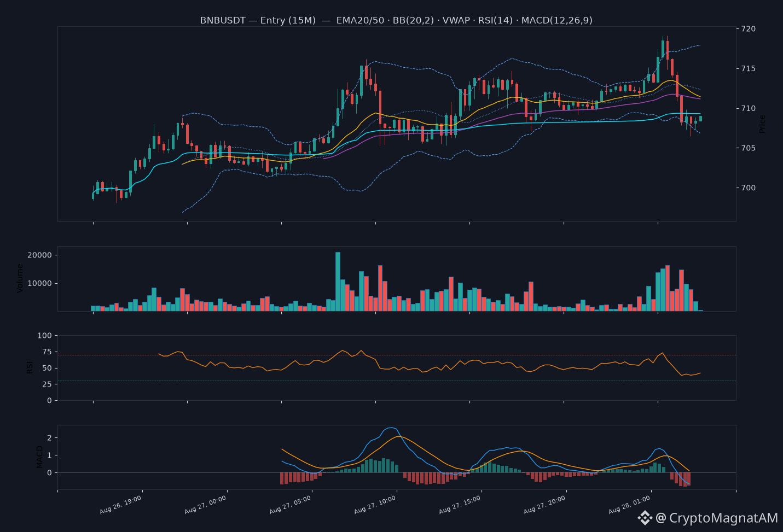
Task: Click the 20000 volume axis label
Action: tap(39, 255)
